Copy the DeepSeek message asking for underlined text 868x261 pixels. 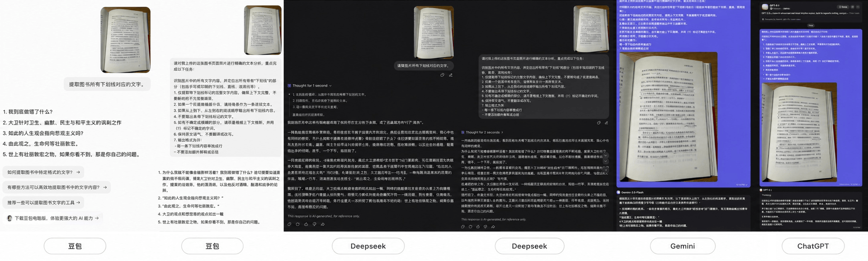tap(442, 75)
